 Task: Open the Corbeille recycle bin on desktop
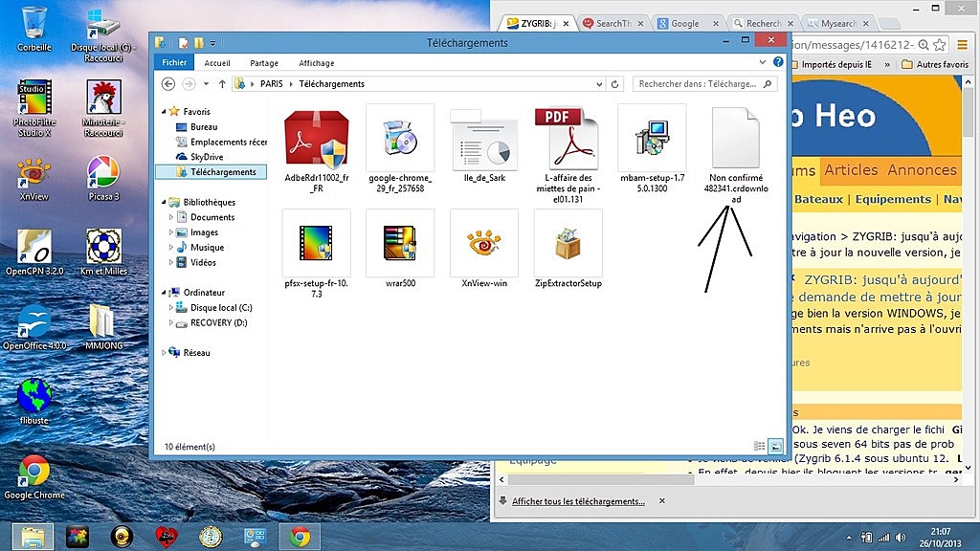(x=33, y=30)
